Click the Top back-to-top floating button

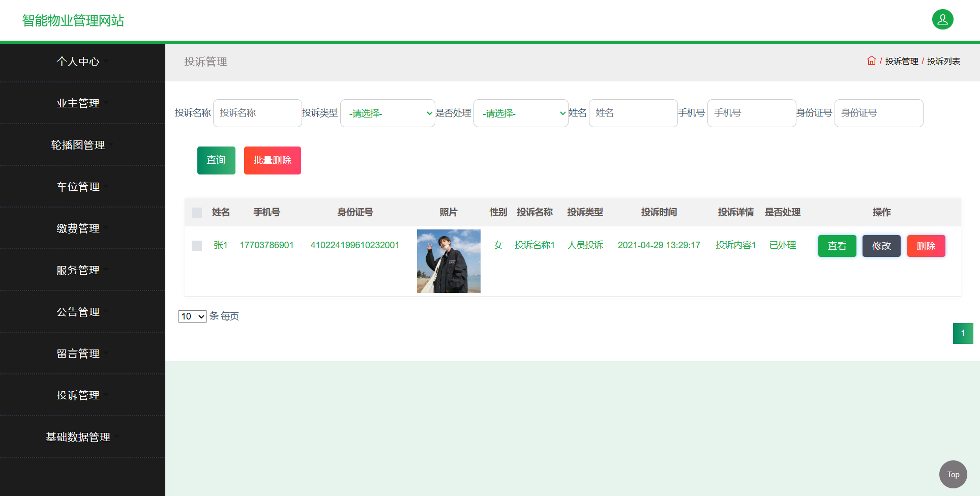tap(953, 474)
